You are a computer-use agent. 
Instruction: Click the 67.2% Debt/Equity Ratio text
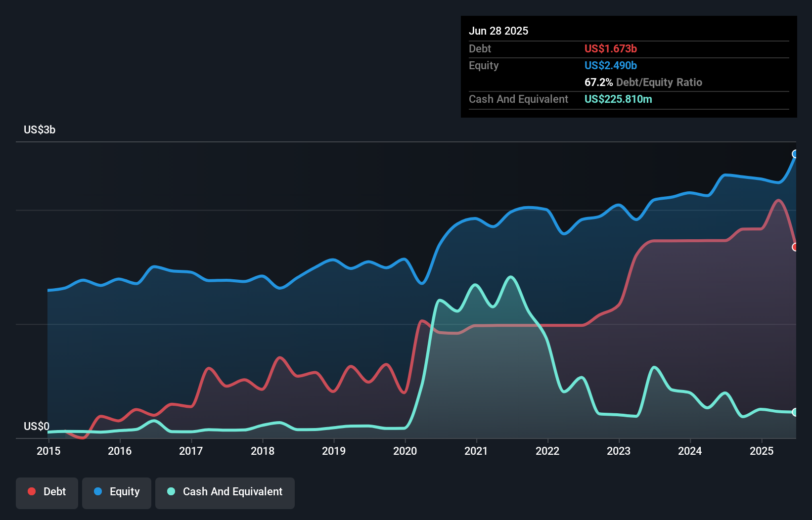point(643,82)
